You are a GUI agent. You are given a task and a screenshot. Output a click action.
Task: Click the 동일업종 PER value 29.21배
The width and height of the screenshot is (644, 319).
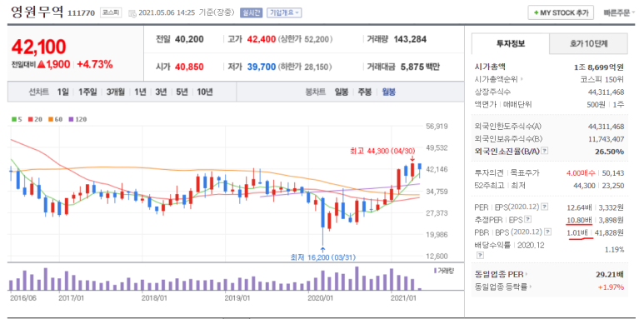[610, 274]
